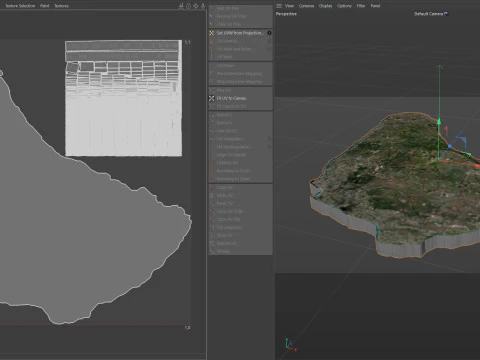This screenshot has height=360, width=480.
Task: Select the UV Peeler command
Action: coord(240,66)
